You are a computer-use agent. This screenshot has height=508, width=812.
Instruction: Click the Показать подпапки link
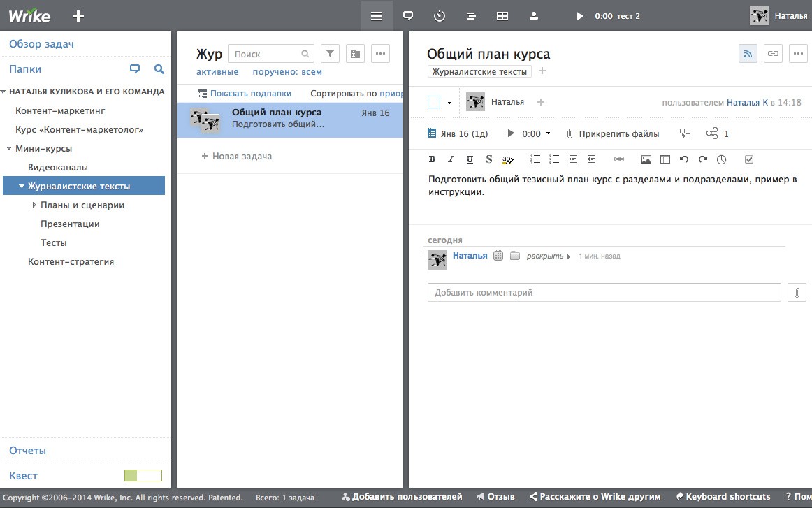[250, 93]
